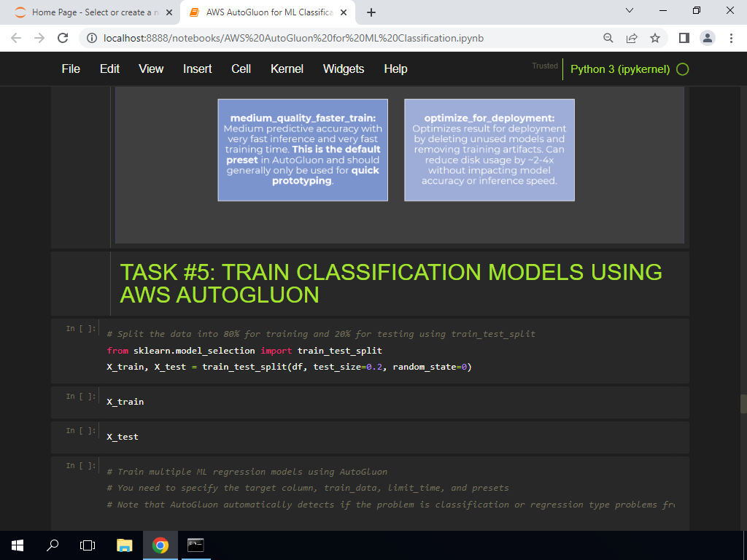The height and width of the screenshot is (560, 747).
Task: Open the Kernel menu
Action: tap(287, 69)
